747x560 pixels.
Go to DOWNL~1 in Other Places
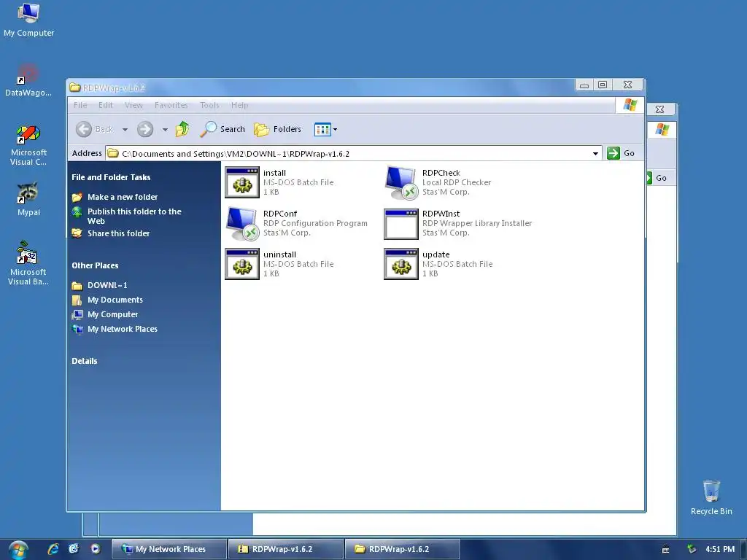[x=107, y=285]
